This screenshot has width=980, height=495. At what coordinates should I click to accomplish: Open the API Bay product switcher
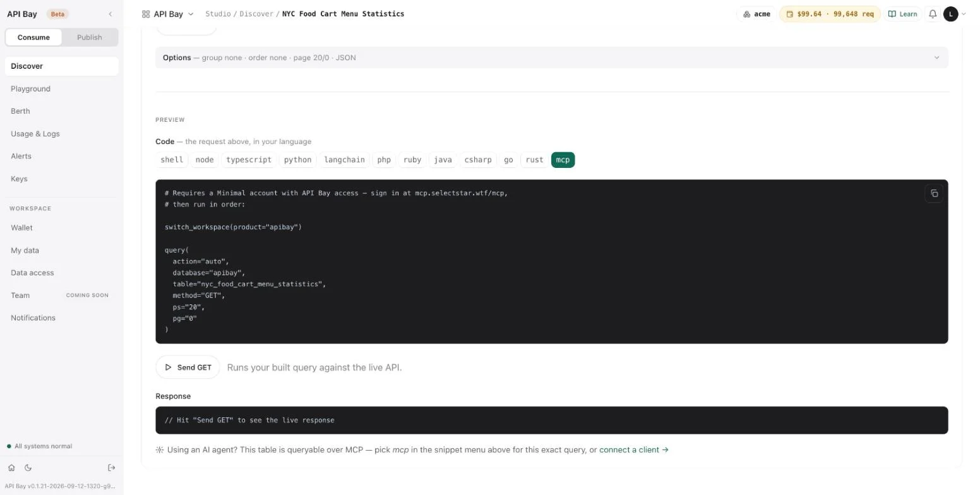(x=167, y=14)
